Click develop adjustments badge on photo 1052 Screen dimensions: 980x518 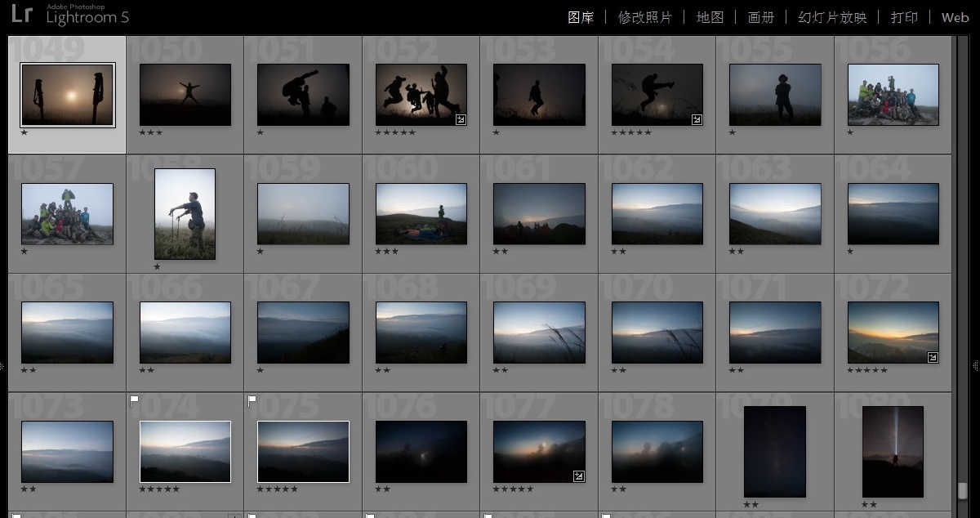pos(461,119)
